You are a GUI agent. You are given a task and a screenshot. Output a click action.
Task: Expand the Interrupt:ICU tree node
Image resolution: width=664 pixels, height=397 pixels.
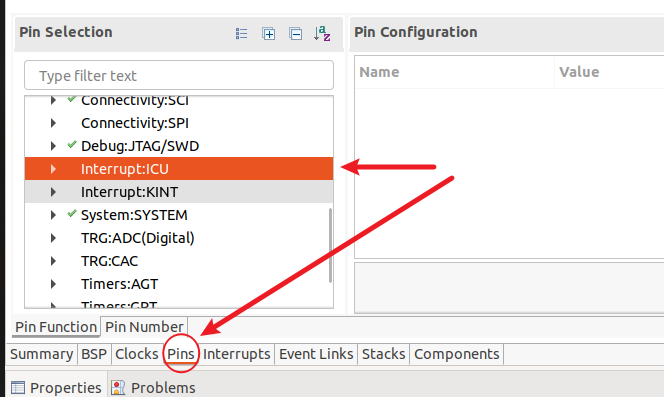point(53,169)
